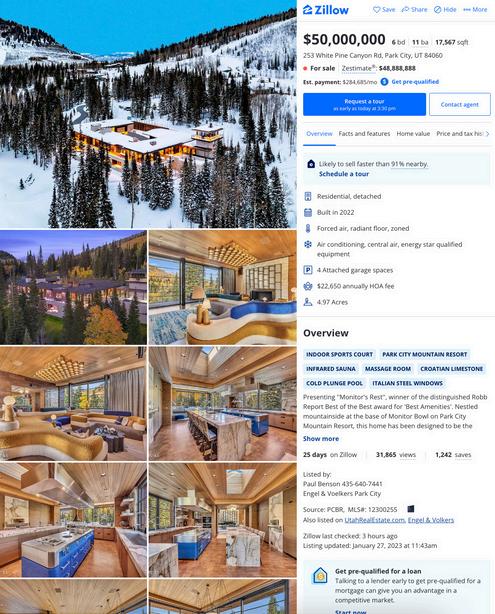Click the Zestimate label
The image size is (495, 614).
point(358,68)
